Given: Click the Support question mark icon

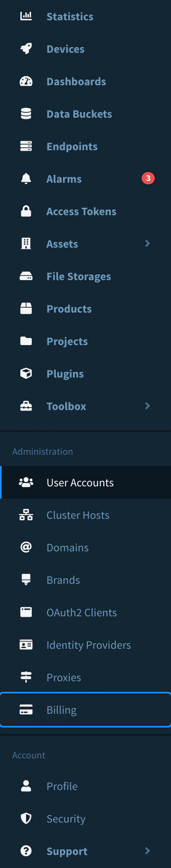Looking at the screenshot, I should 26,851.
